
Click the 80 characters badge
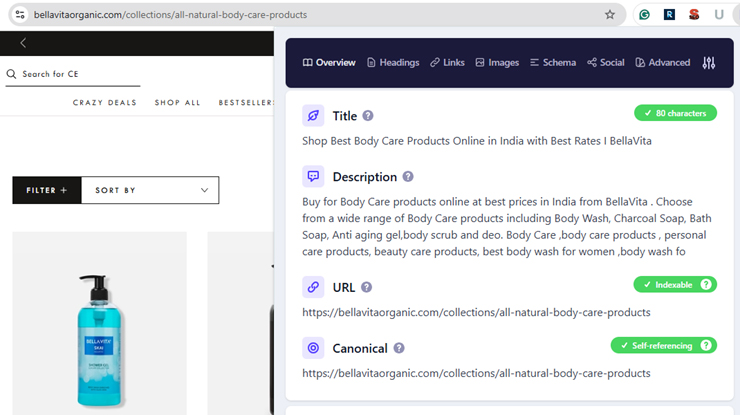click(675, 113)
